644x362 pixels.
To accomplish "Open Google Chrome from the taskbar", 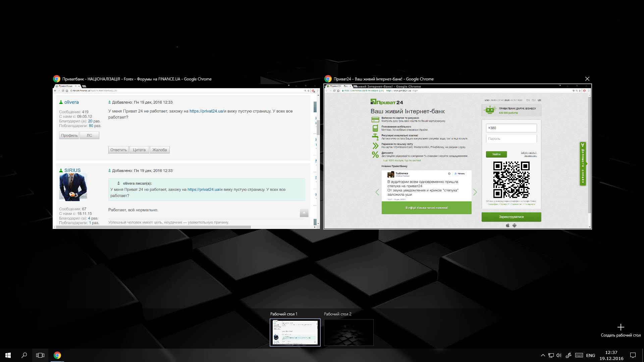I will tap(57, 355).
